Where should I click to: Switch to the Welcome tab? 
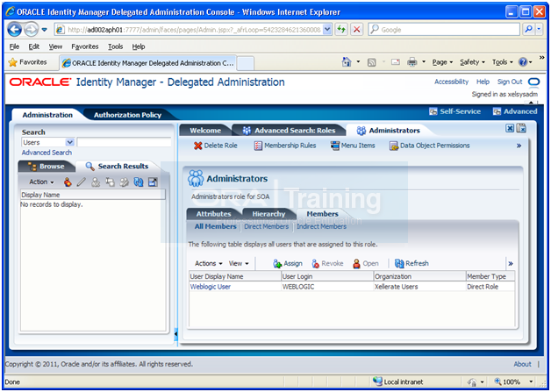click(205, 131)
